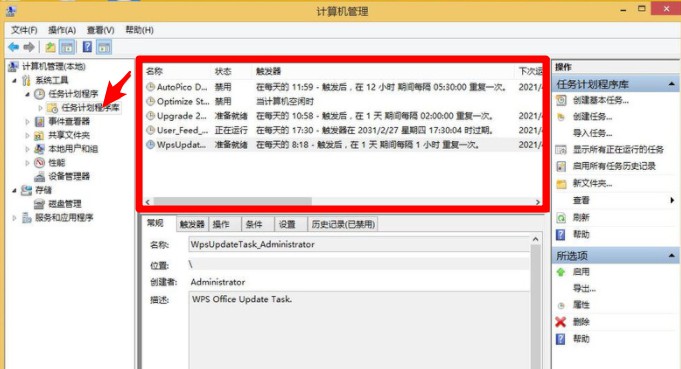681x369 pixels.
Task: Collapse the 存储 node arrow
Action: click(x=14, y=191)
